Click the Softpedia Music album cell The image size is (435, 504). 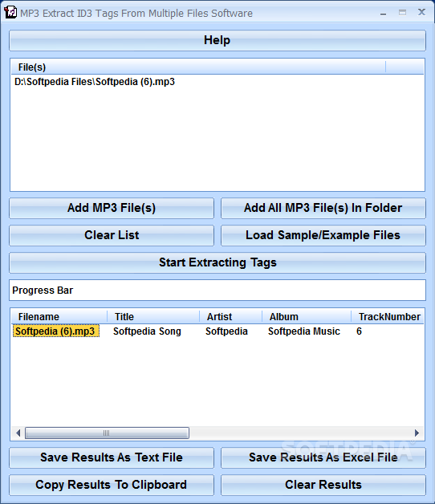point(304,331)
